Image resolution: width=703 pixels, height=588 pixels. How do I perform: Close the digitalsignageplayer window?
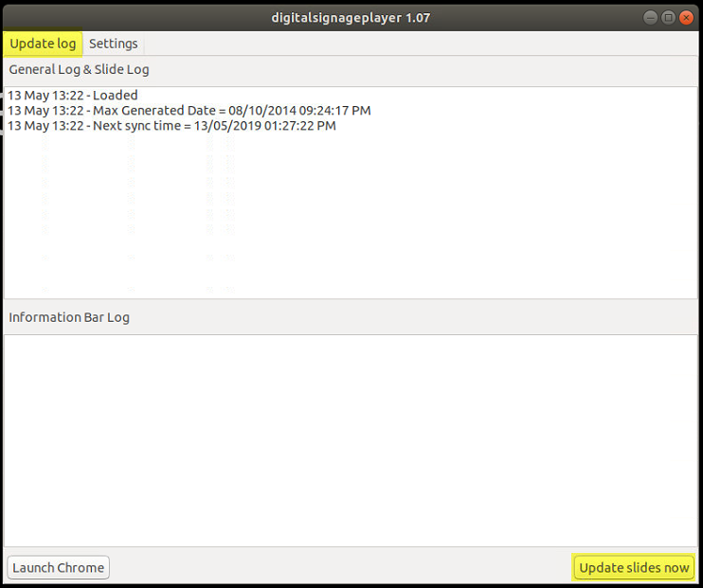686,17
